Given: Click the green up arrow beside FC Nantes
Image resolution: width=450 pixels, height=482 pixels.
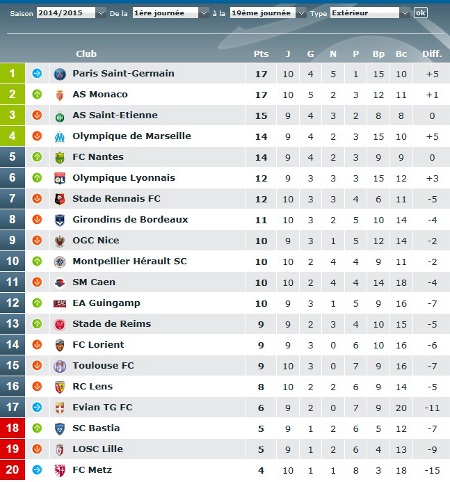Looking at the screenshot, I should tap(37, 157).
